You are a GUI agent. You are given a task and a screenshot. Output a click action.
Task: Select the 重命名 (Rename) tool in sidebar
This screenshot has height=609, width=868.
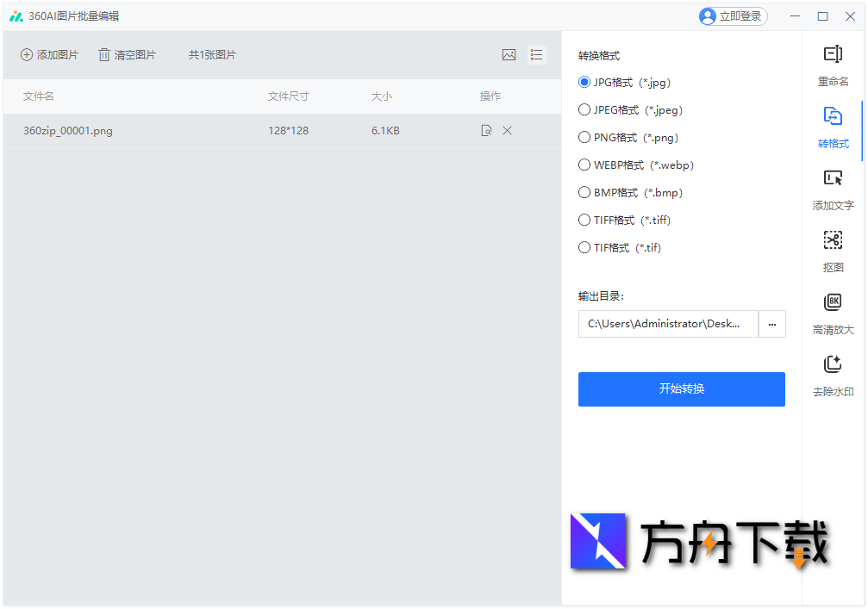(833, 65)
